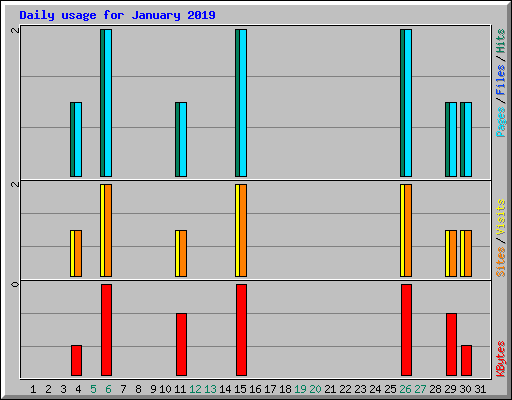Click the short cyan bar for day 4
This screenshot has height=400, width=512.
(x=78, y=139)
